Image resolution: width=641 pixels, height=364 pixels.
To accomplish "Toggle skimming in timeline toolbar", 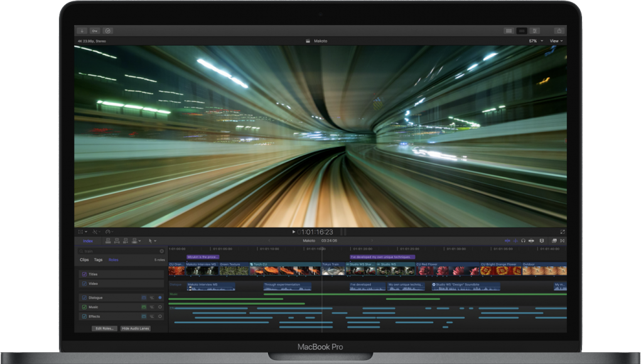I will [507, 241].
